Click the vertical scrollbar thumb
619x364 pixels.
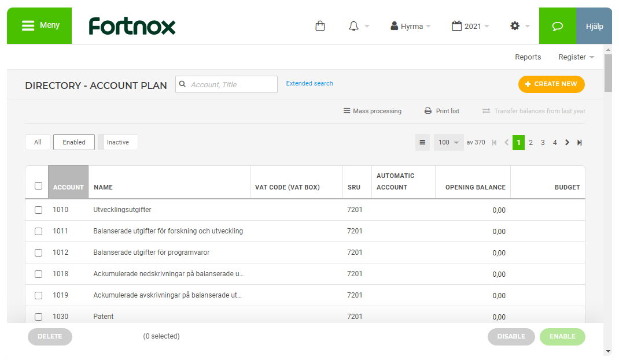pyautogui.click(x=608, y=73)
